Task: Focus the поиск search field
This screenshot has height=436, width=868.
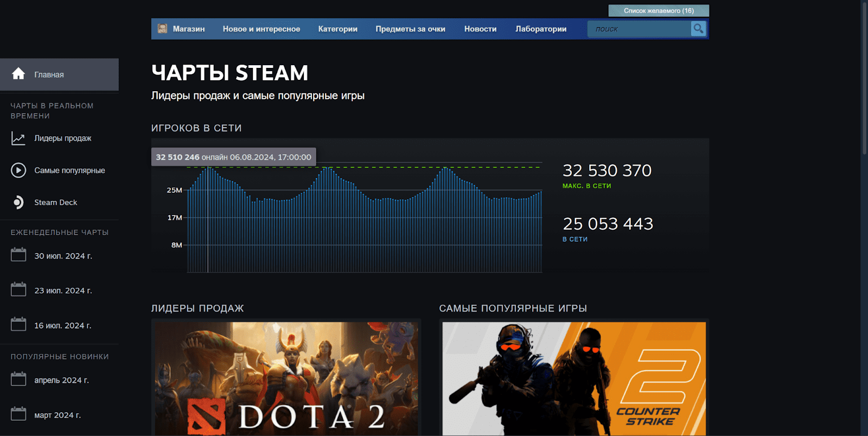Action: 639,29
